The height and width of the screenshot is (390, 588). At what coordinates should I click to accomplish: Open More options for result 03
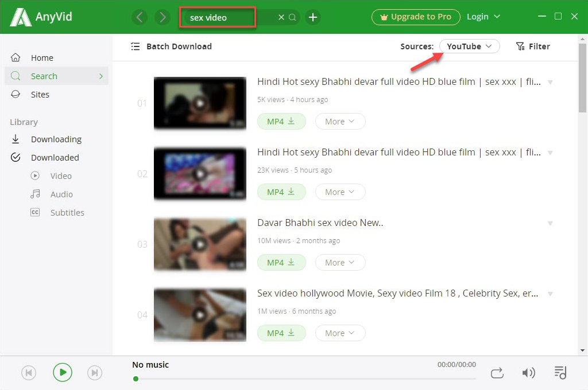click(340, 262)
